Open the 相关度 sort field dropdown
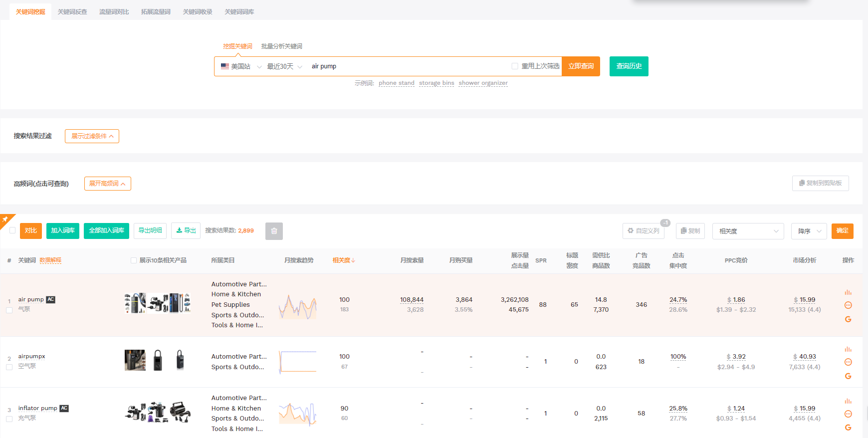The height and width of the screenshot is (438, 868). click(748, 231)
